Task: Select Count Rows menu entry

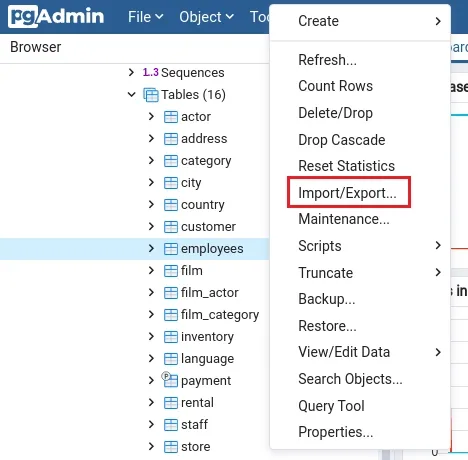Action: [360, 86]
